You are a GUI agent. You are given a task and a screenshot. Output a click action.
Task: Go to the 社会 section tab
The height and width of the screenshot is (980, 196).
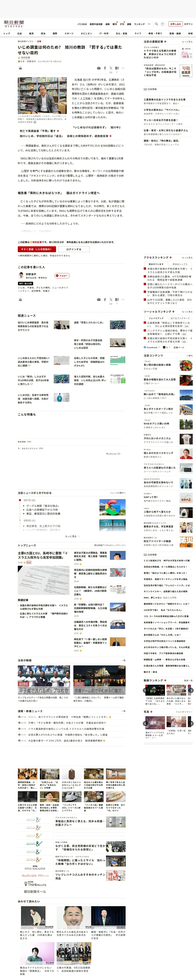(x=20, y=33)
